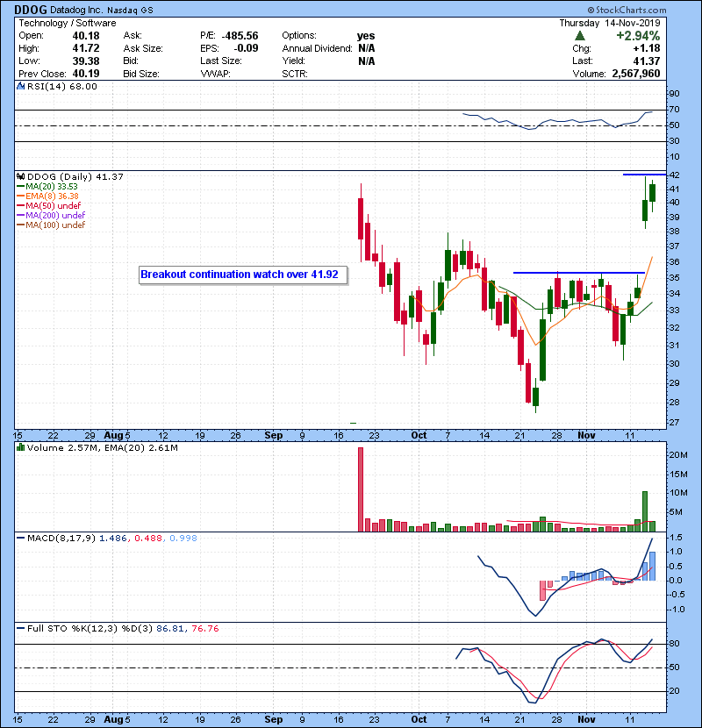Click the Low price 39.38
This screenshot has height=728, width=702.
point(86,61)
